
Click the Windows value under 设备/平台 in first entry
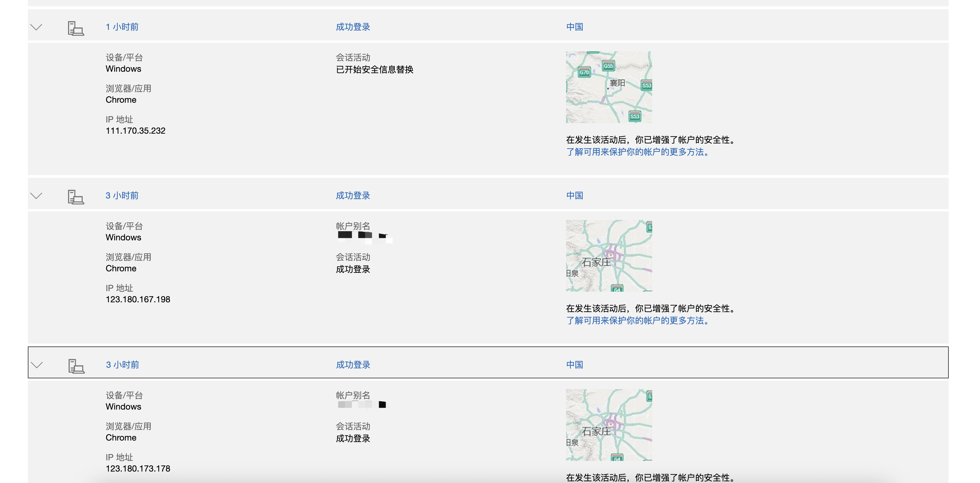123,69
